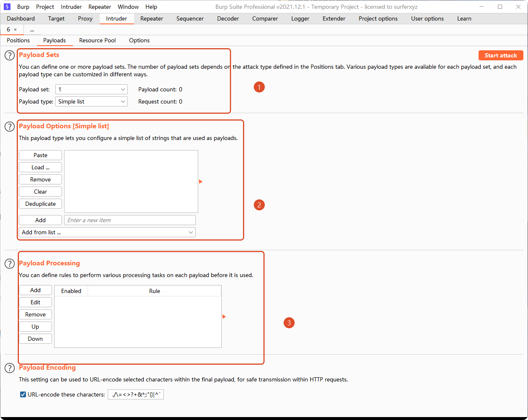
Task: Click the Up button
Action: [x=35, y=327]
